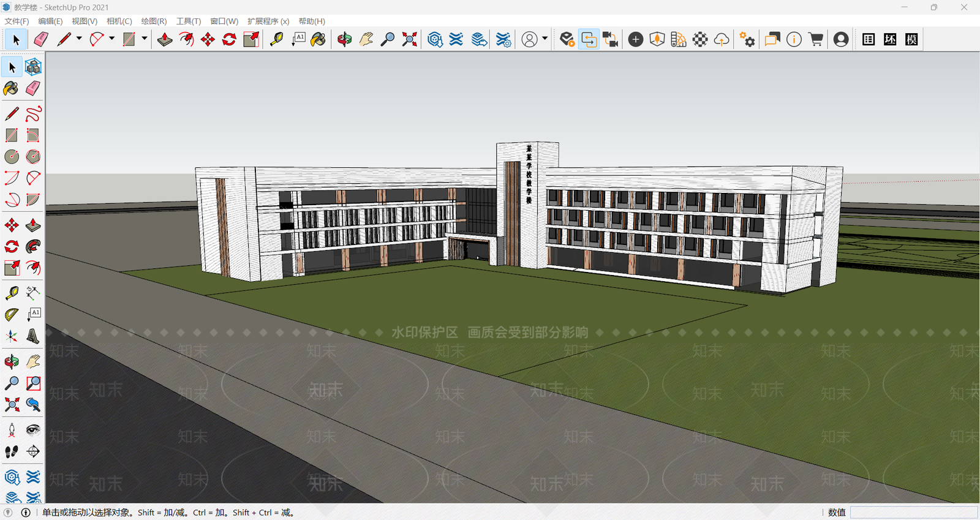Choose the Zoom Extents tool in top toolbar

point(409,39)
